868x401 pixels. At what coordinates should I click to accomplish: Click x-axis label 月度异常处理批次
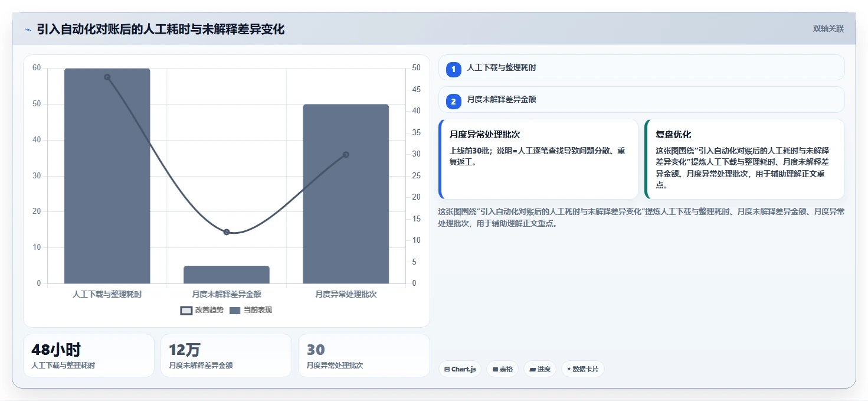(x=346, y=294)
